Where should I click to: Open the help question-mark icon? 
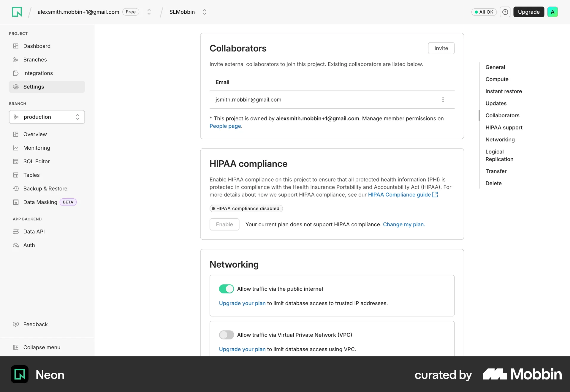pyautogui.click(x=505, y=12)
